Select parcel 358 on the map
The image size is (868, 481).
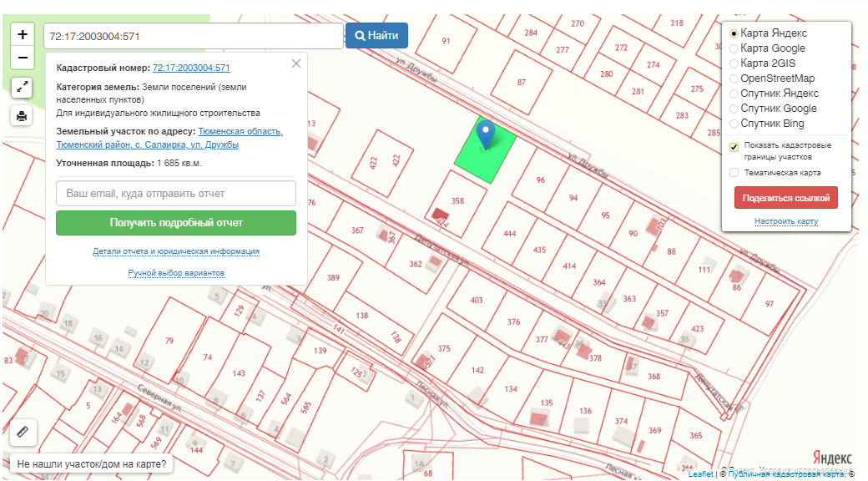click(457, 200)
